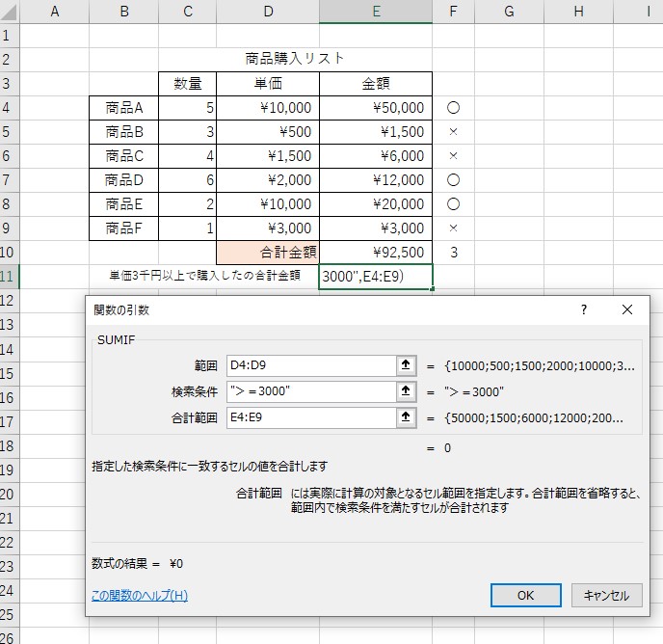Click collapse-dialog icon beside 範囲 field

click(406, 365)
